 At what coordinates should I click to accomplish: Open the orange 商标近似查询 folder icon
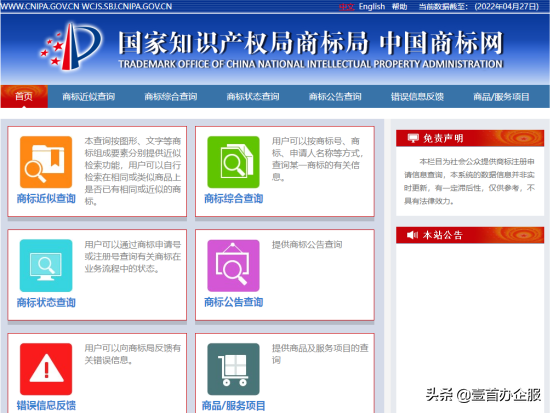pos(46,162)
